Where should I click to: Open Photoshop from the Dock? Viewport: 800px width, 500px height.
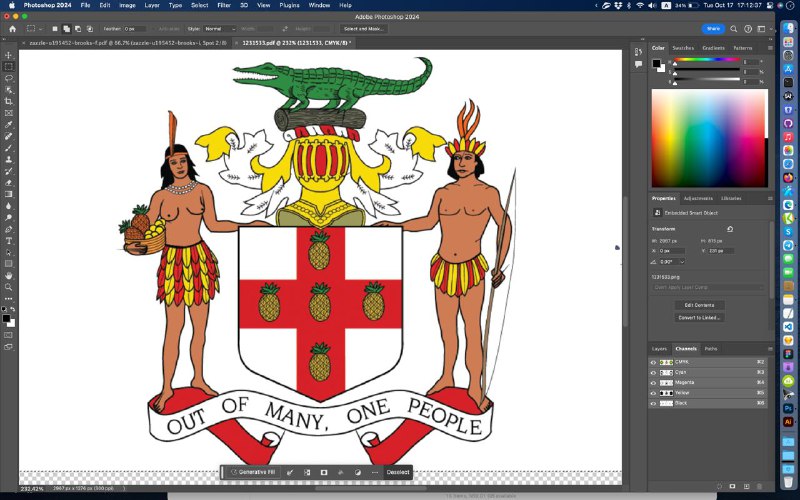coord(788,409)
